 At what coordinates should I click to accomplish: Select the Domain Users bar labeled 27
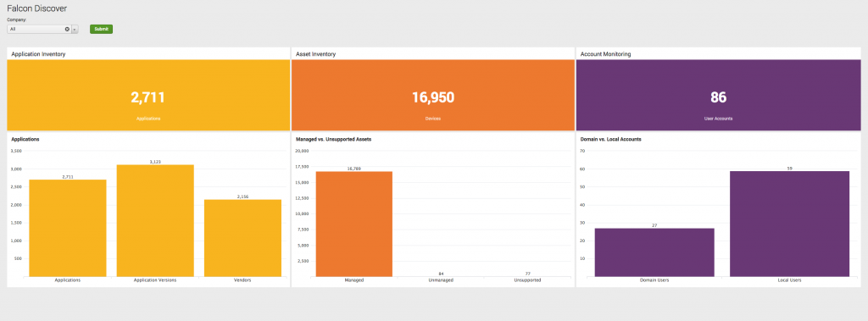pyautogui.click(x=654, y=252)
